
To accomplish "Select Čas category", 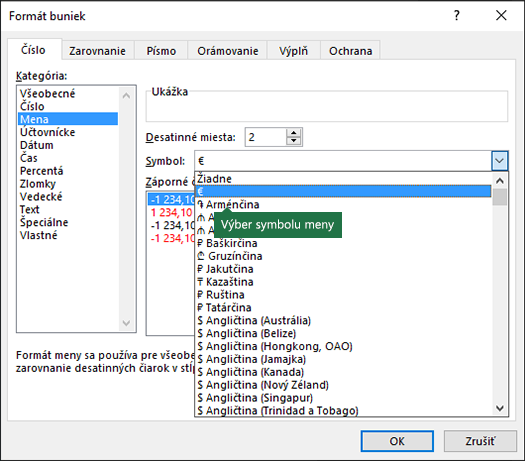I will [x=68, y=158].
